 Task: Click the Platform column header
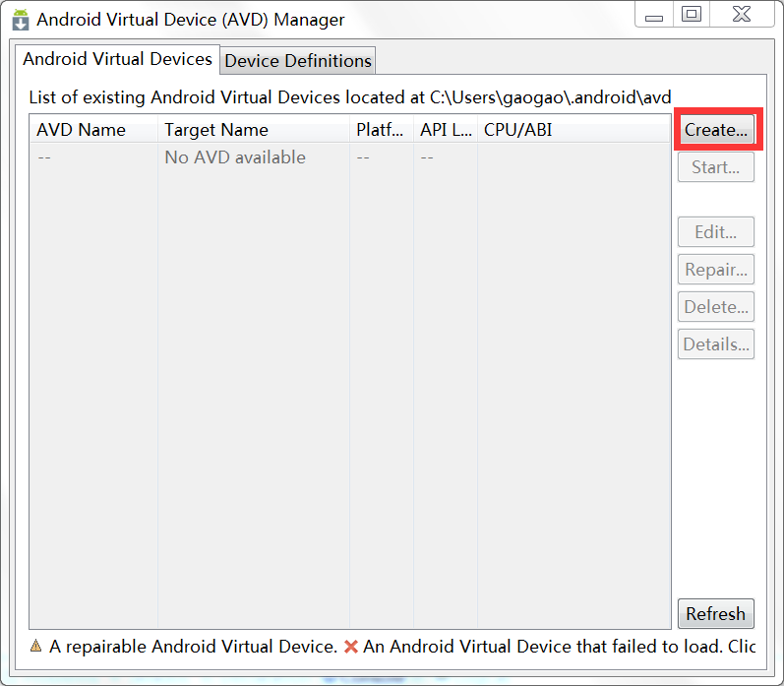pyautogui.click(x=381, y=130)
